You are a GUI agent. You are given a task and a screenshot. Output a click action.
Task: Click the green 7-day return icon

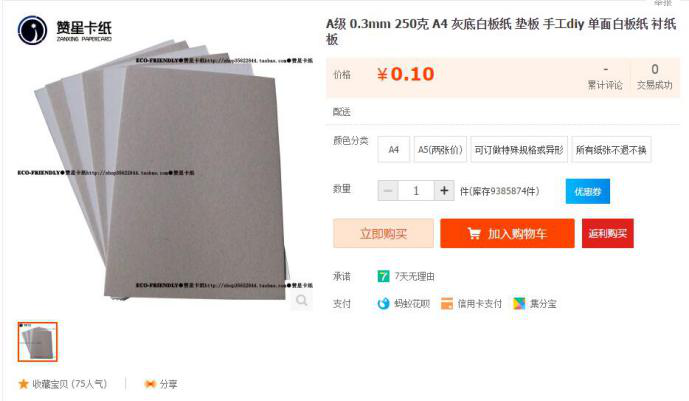point(383,276)
